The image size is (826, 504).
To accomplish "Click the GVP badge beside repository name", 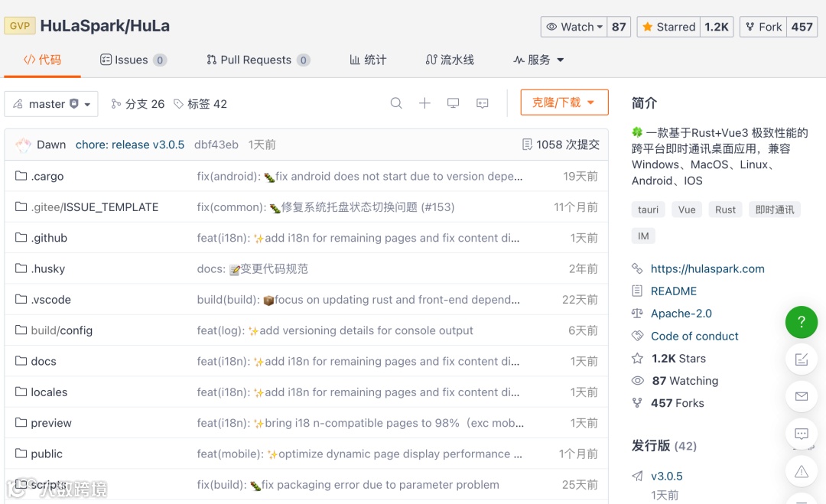I will coord(20,26).
